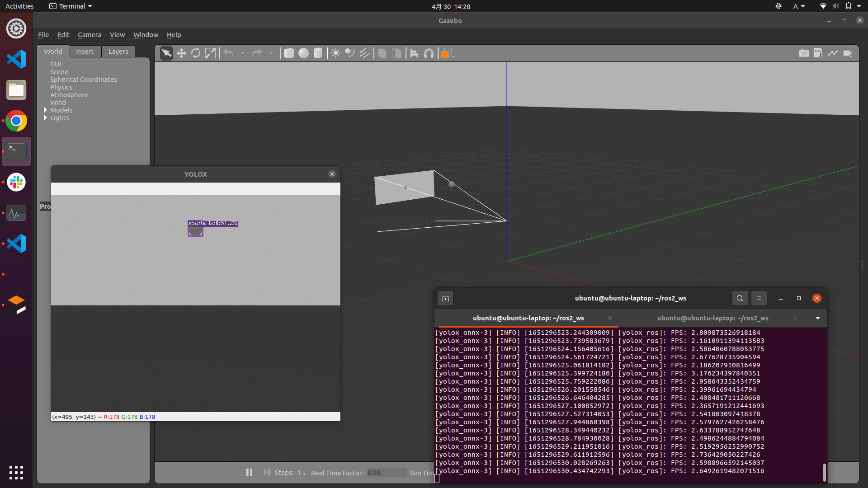Open the change view angle dropdown

click(x=447, y=53)
